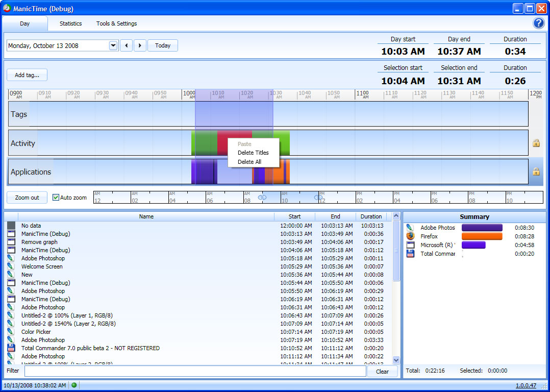This screenshot has width=550, height=392.
Task: Click the disabled Paste menu entry
Action: pyautogui.click(x=253, y=144)
